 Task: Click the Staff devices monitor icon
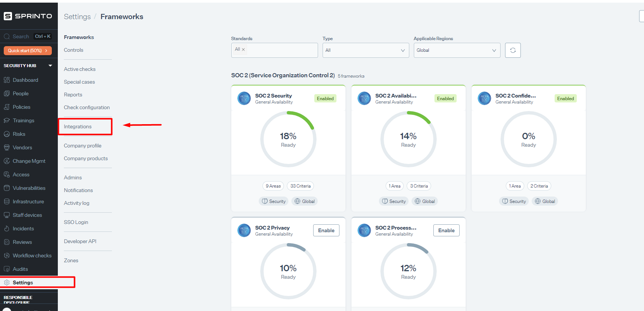tap(7, 215)
